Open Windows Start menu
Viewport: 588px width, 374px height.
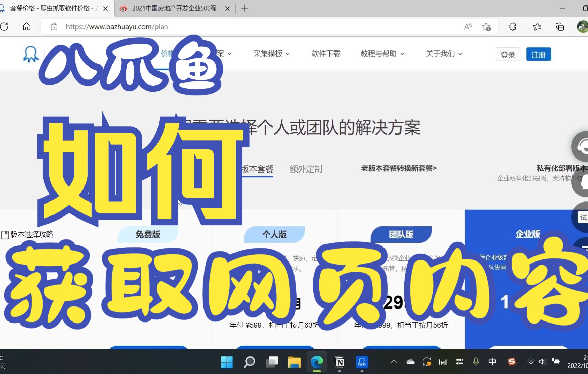[227, 362]
